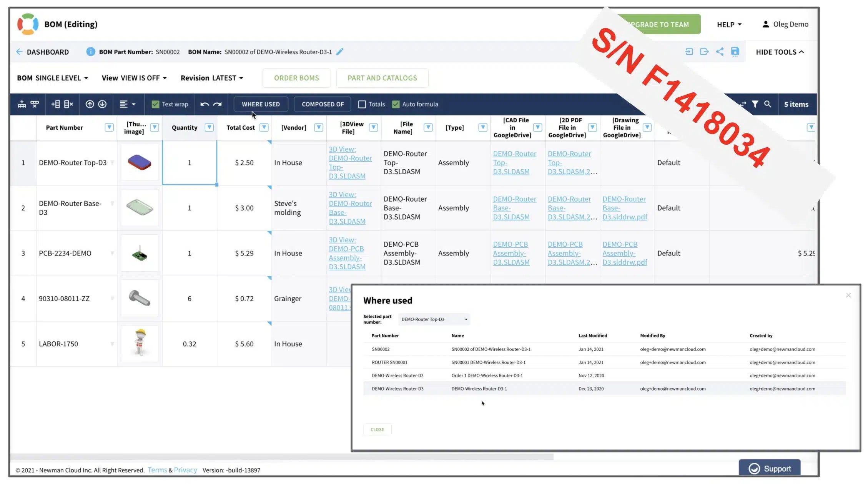Viewport: 868px width, 484px height.
Task: Click the move row down icon
Action: click(102, 104)
